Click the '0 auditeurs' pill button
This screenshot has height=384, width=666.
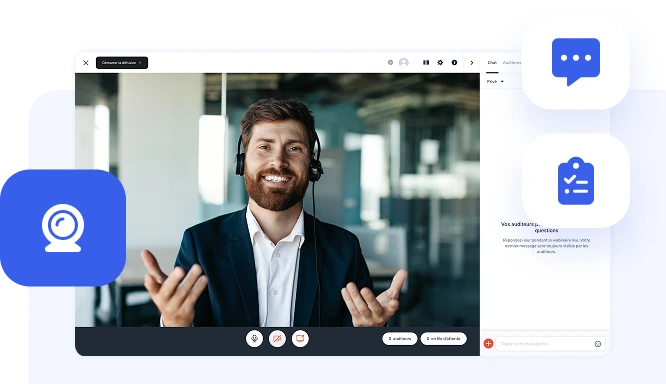coord(400,339)
